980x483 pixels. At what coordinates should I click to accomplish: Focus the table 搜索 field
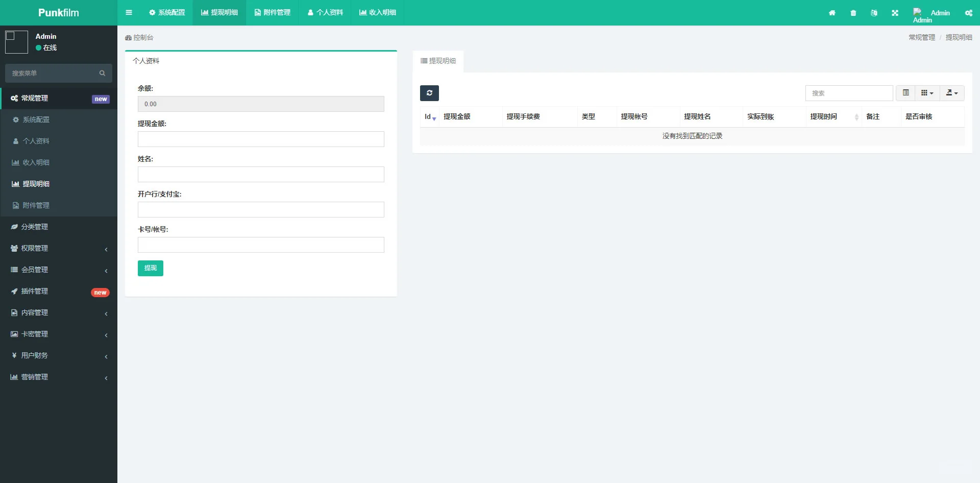point(849,93)
